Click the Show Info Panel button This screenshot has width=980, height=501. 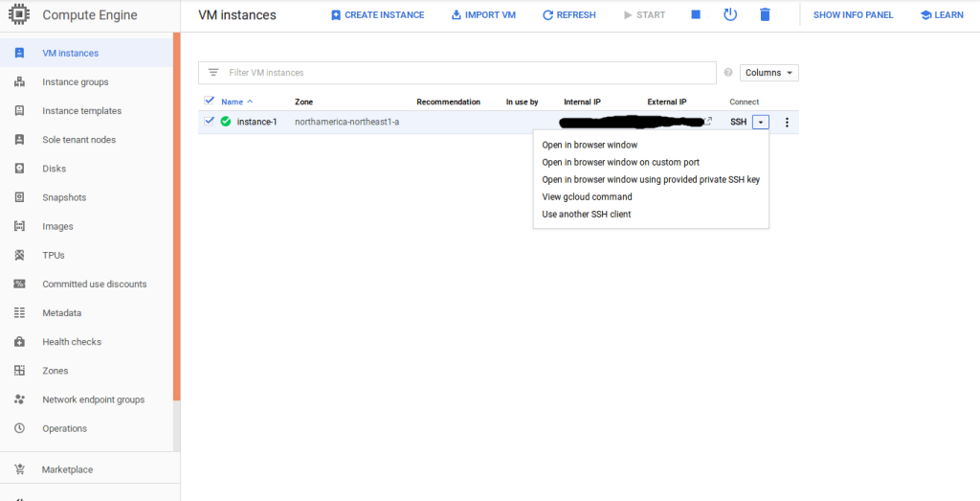tap(853, 15)
